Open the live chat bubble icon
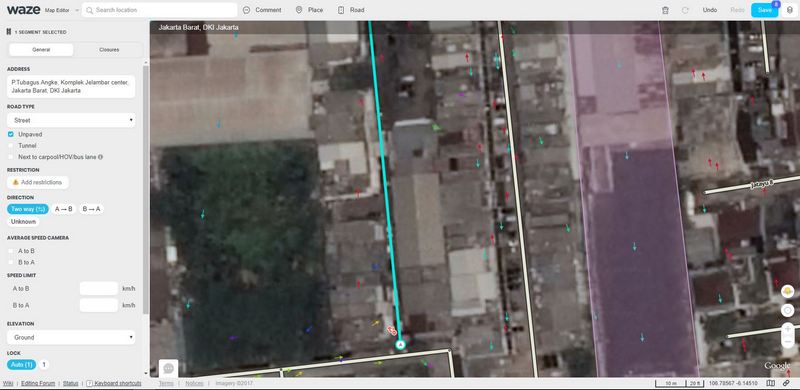The width and height of the screenshot is (800, 390). pyautogui.click(x=169, y=368)
